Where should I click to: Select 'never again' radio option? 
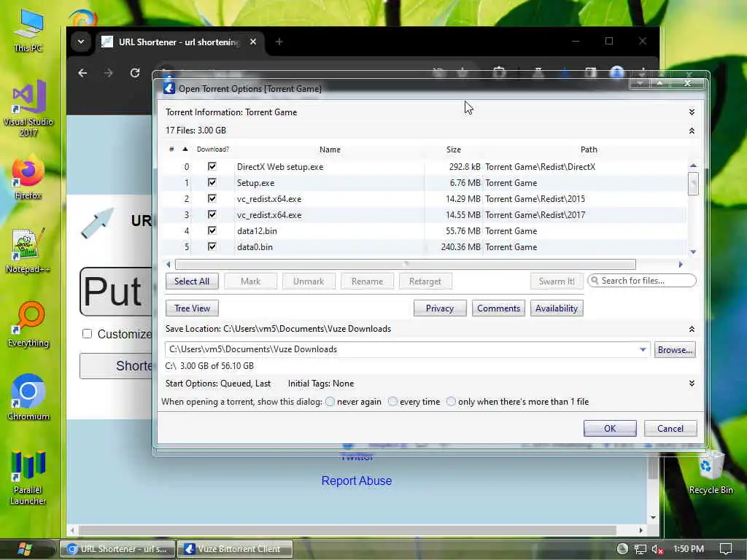pyautogui.click(x=330, y=402)
